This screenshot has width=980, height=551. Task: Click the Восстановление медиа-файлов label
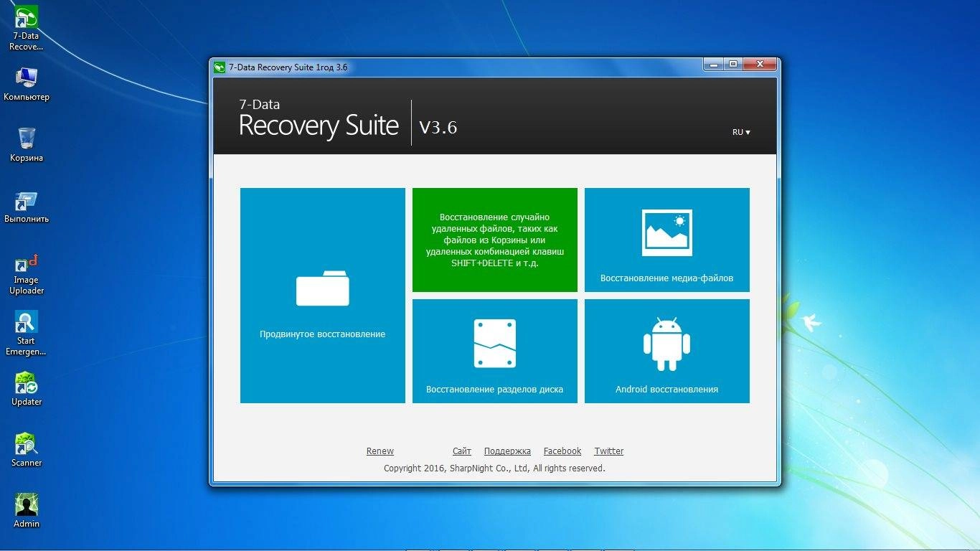(666, 278)
